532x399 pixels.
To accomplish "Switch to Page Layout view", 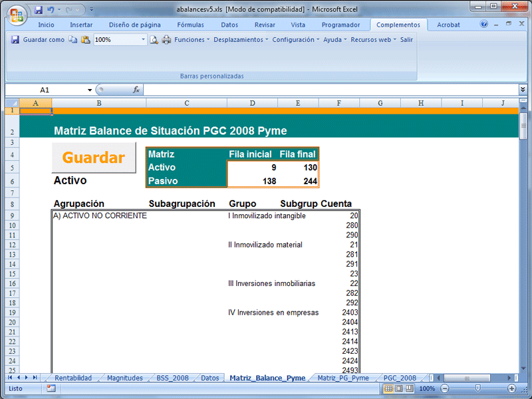I will (399, 388).
